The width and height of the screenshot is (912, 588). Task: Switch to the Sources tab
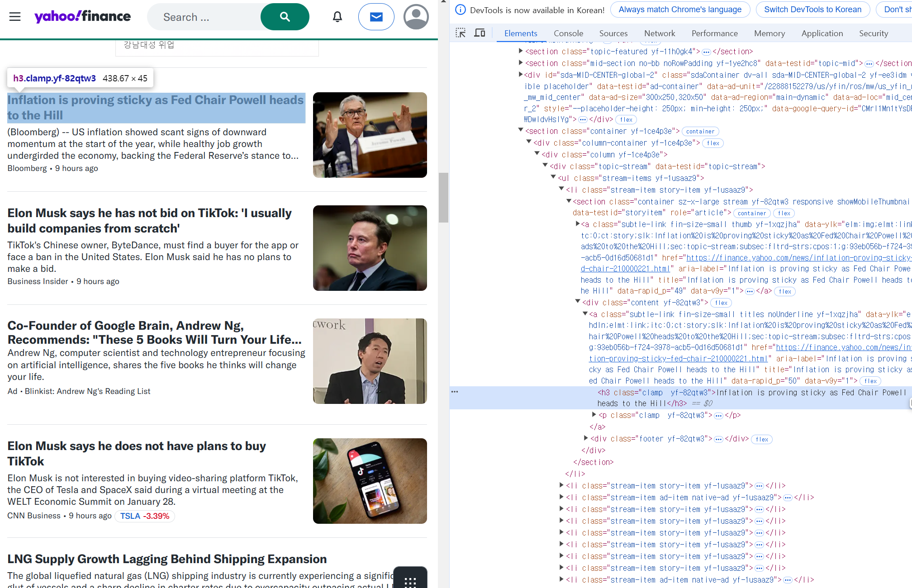tap(613, 33)
